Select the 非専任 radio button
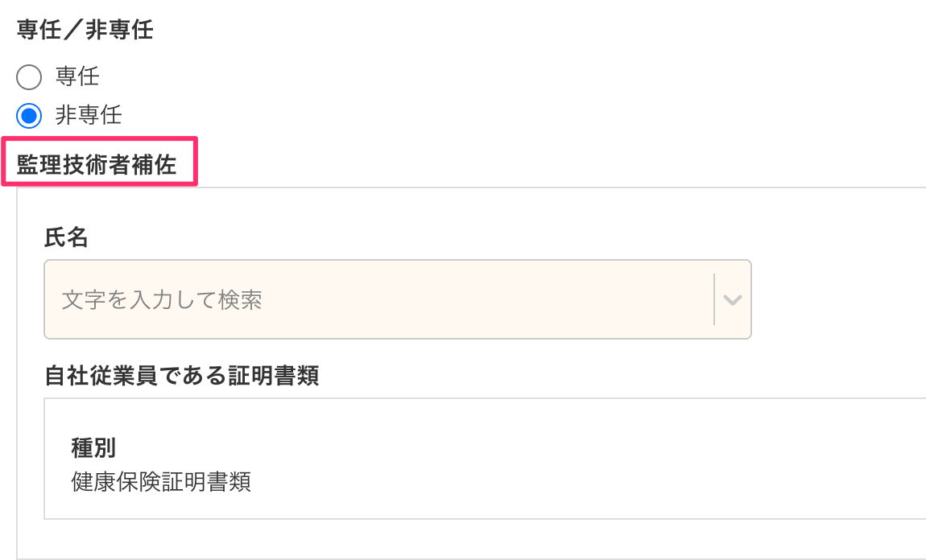The width and height of the screenshot is (926, 560). tap(29, 116)
